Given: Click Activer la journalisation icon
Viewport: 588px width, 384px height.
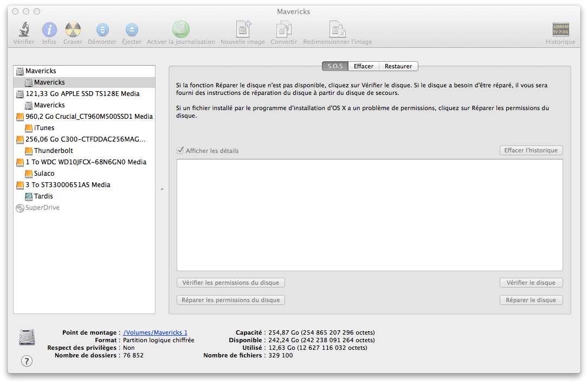Looking at the screenshot, I should point(181,29).
